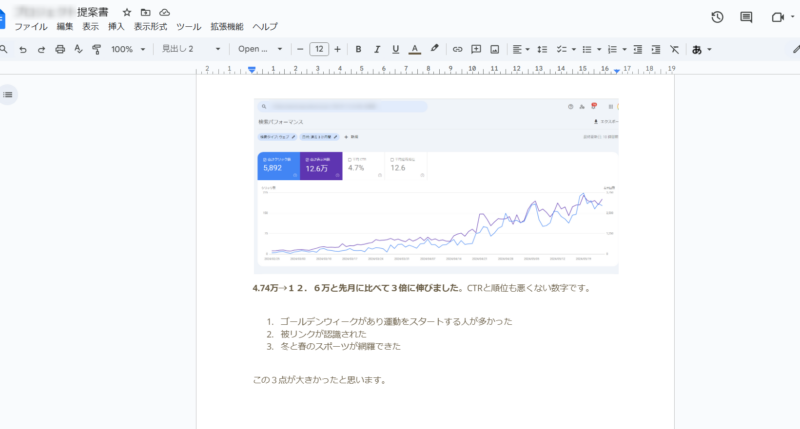
Task: Open the 挿入 menu
Action: coord(116,27)
